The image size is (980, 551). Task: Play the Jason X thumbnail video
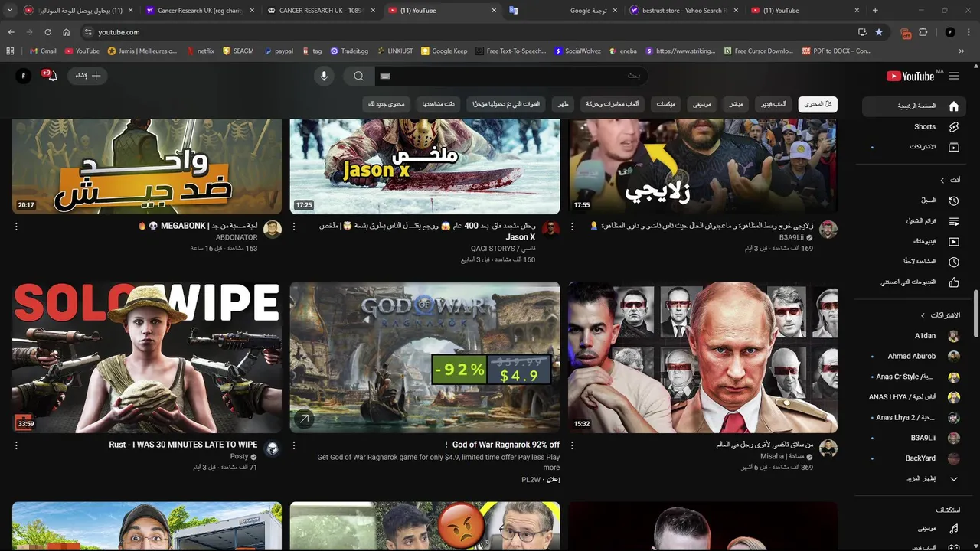pyautogui.click(x=425, y=167)
